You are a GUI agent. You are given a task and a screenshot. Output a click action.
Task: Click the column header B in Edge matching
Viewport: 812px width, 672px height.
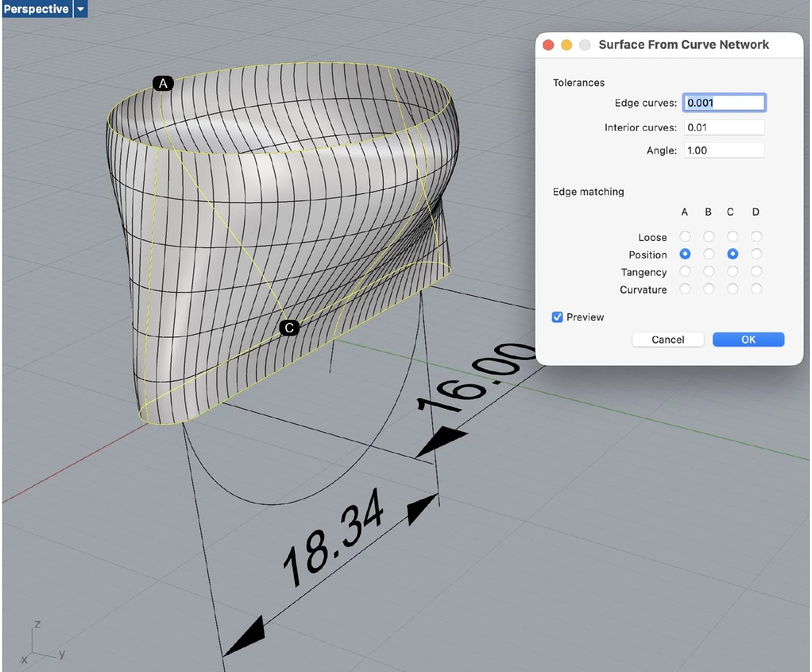(x=708, y=212)
